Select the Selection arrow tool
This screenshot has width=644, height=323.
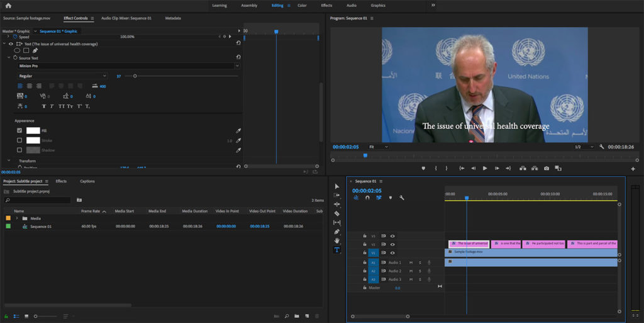tap(337, 186)
